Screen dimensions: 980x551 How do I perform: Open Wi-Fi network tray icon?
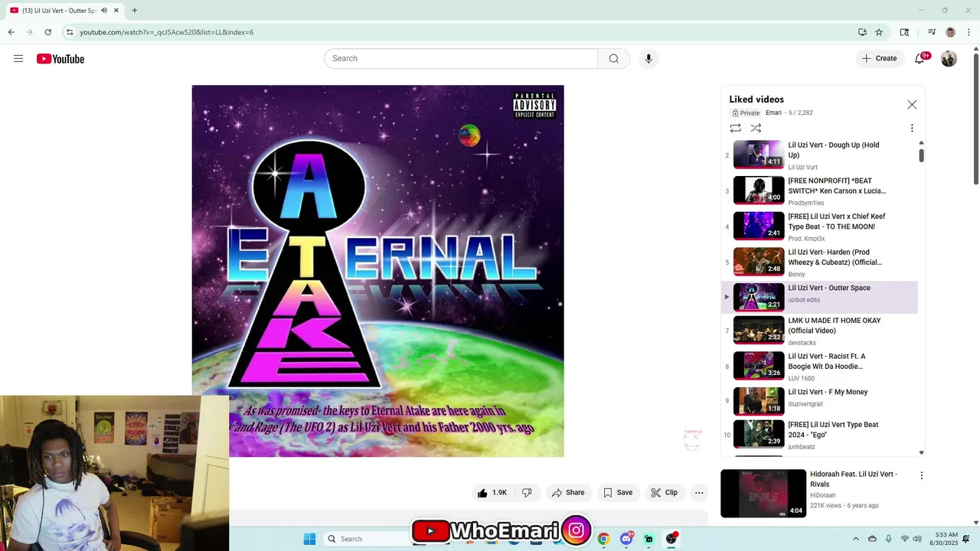pos(904,539)
